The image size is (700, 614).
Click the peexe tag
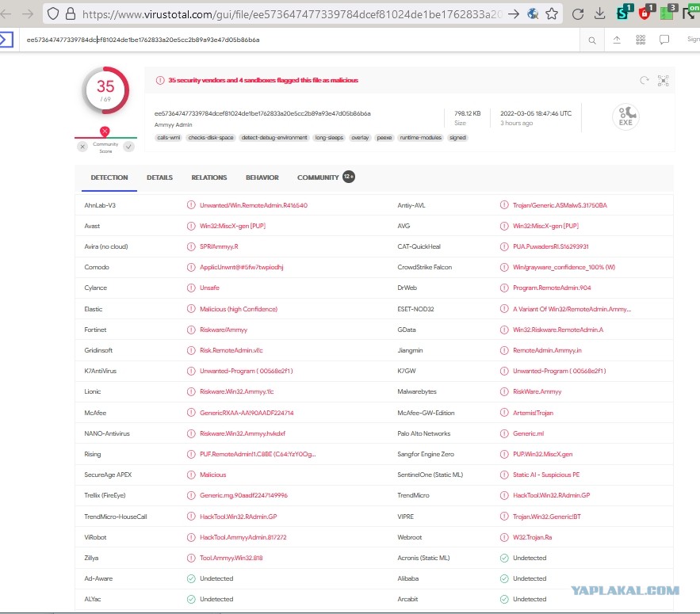384,137
